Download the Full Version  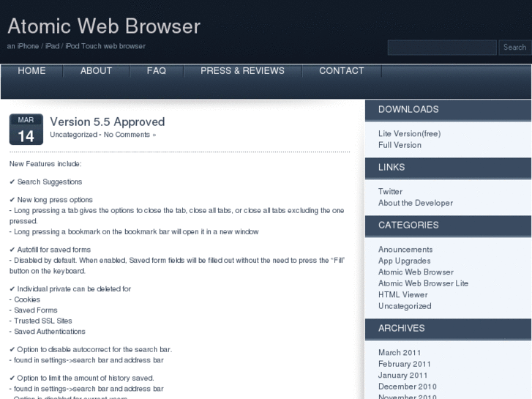tap(400, 145)
